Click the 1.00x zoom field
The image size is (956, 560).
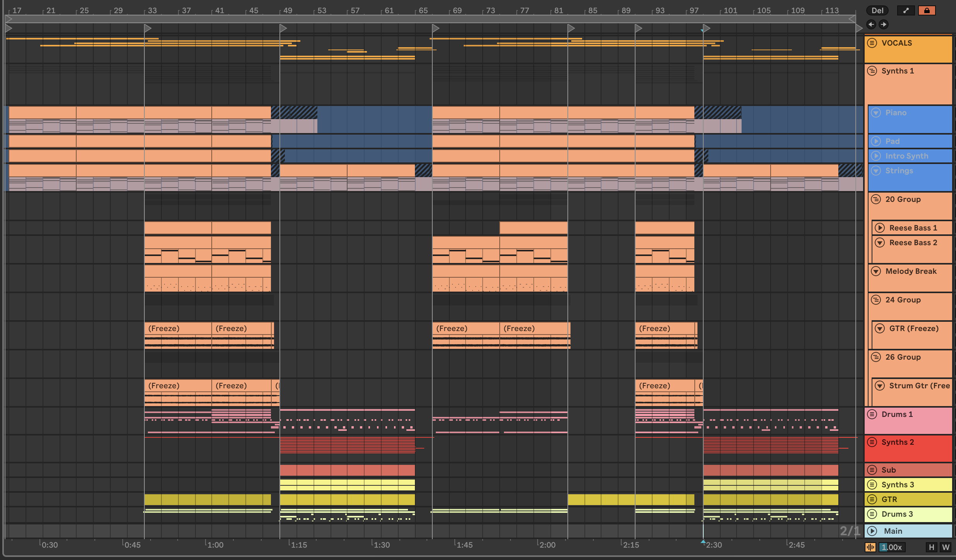click(x=892, y=547)
